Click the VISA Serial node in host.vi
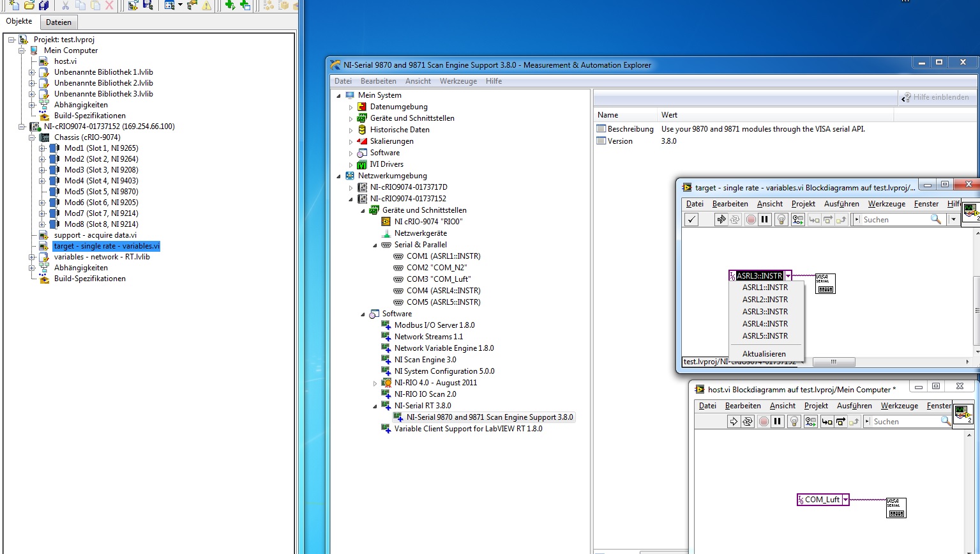980x554 pixels. coord(896,508)
